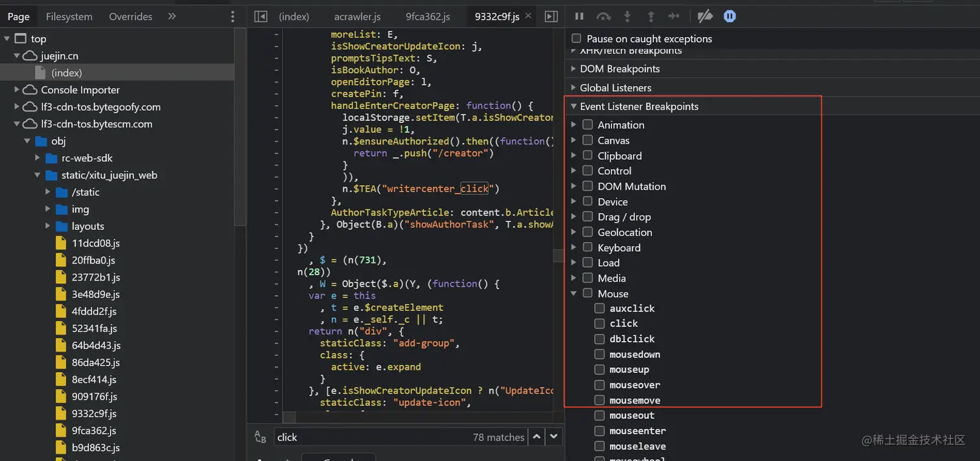Switch to the Page tab
The width and height of the screenshot is (980, 461).
click(19, 16)
